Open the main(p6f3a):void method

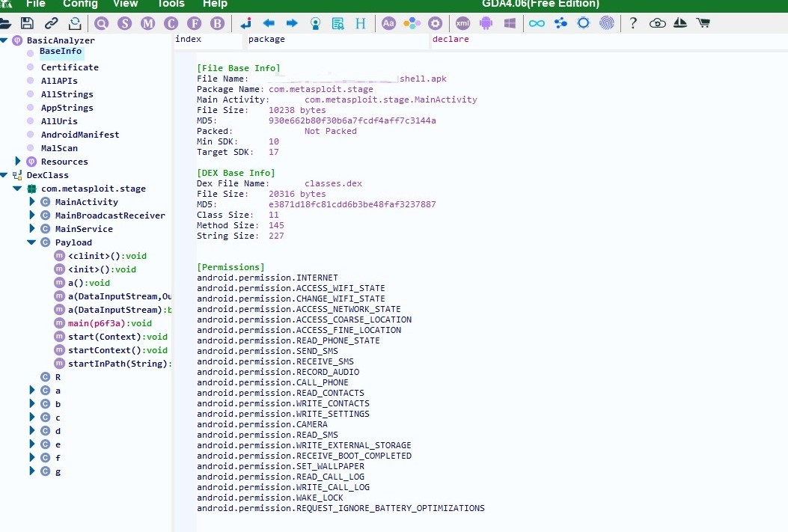[x=109, y=323]
